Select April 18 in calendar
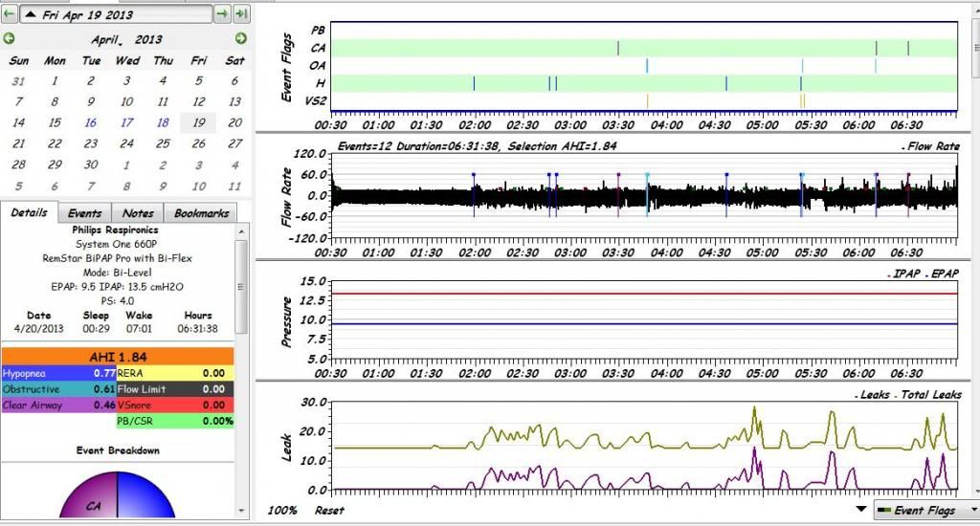Viewport: 980px width, 526px height. tap(163, 122)
